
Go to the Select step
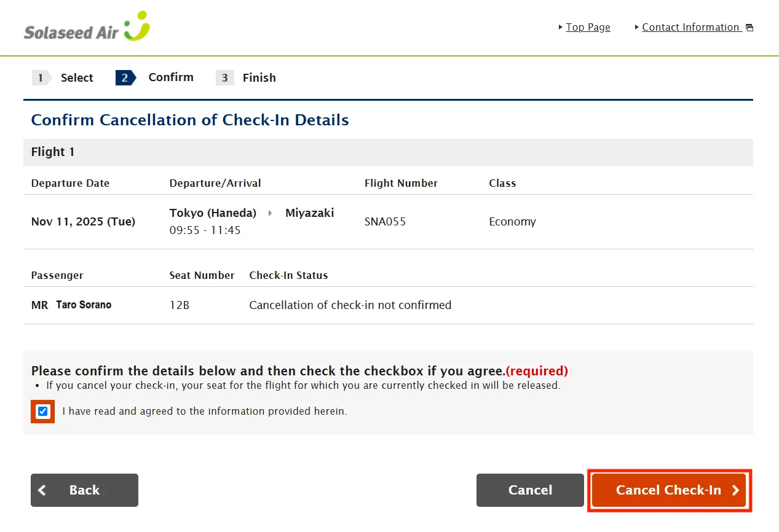[x=77, y=78]
